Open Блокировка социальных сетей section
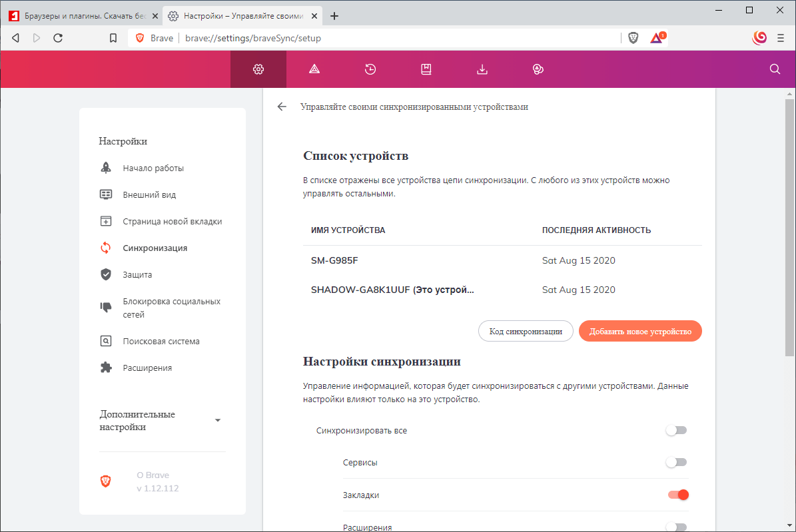 (172, 308)
